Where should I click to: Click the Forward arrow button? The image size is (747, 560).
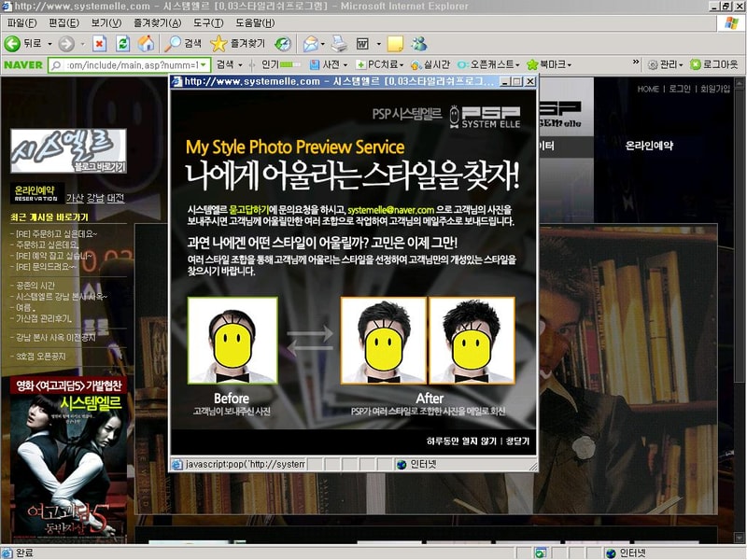[66, 44]
